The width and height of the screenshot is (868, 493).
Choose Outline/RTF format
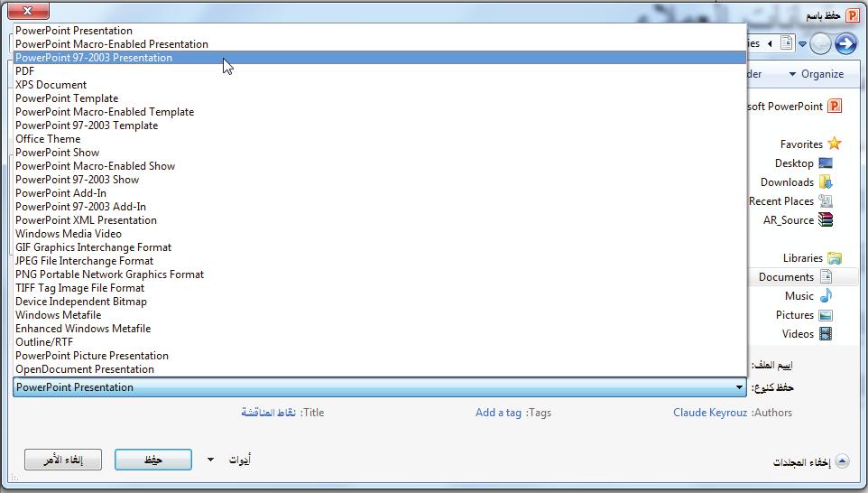point(380,342)
